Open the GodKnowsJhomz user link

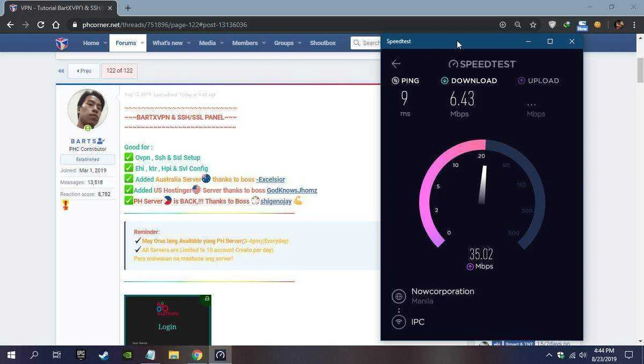[292, 190]
